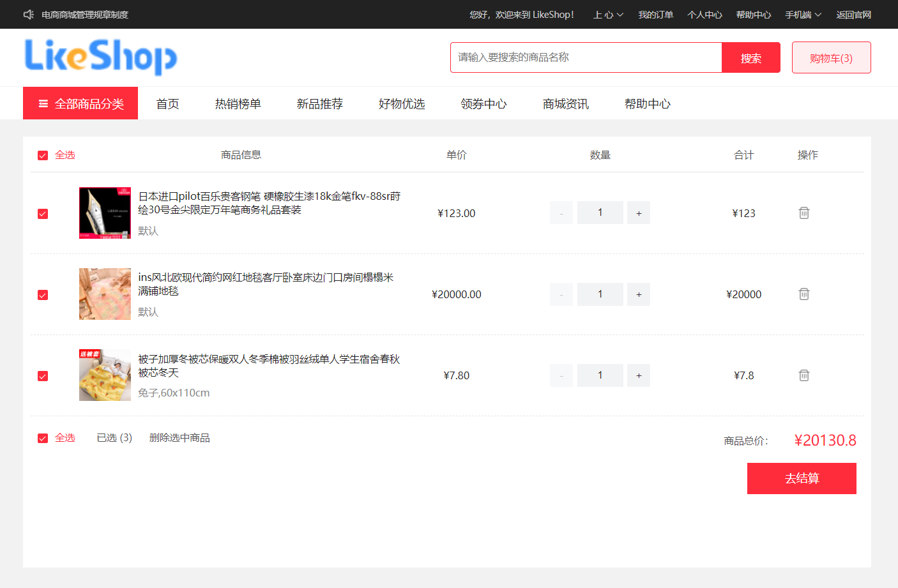This screenshot has width=898, height=588.
Task: Click the speaker announcement icon
Action: click(x=29, y=14)
